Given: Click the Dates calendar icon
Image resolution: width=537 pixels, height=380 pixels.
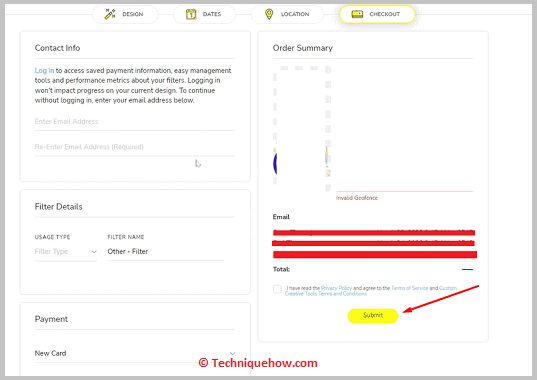Looking at the screenshot, I should tap(191, 14).
